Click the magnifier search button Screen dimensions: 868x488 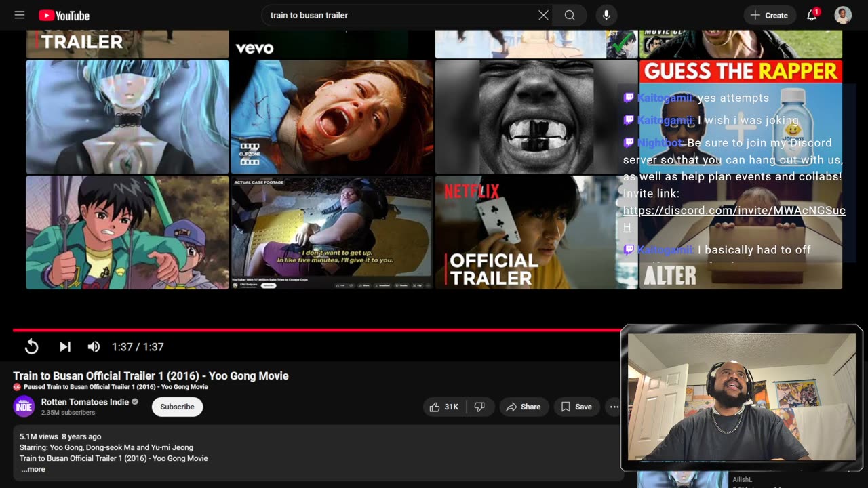point(570,15)
